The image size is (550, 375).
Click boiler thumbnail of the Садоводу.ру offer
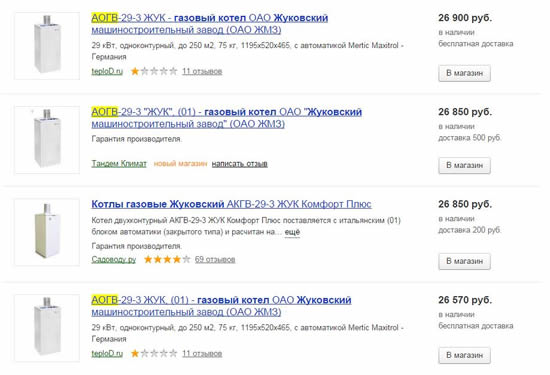tap(47, 232)
